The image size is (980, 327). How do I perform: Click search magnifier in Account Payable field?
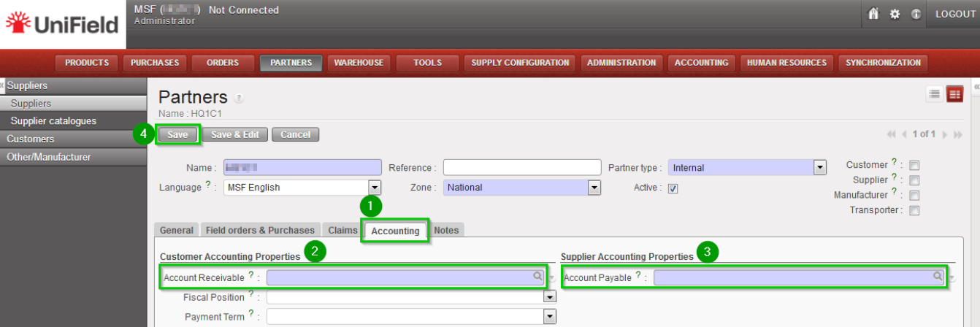(938, 277)
